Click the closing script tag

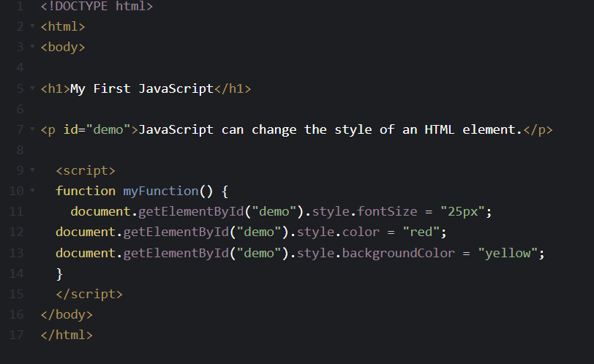point(89,295)
